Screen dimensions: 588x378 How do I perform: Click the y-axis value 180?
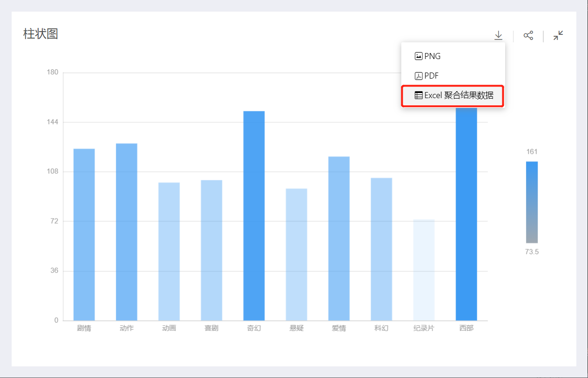tap(53, 73)
